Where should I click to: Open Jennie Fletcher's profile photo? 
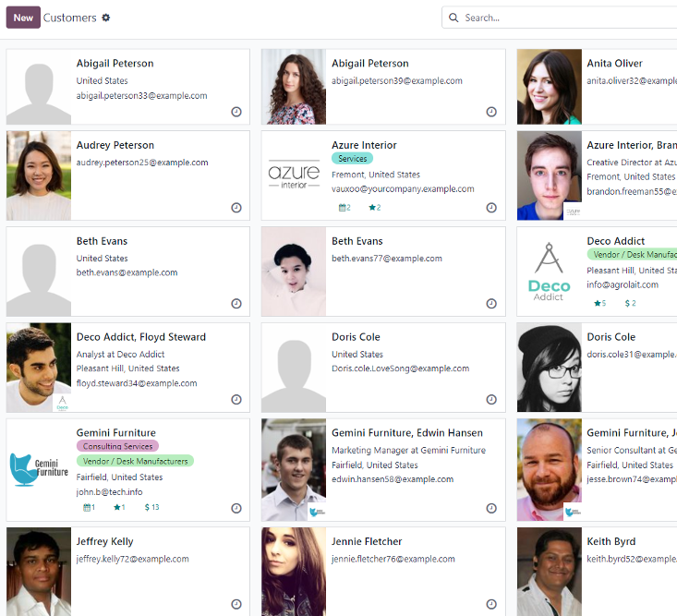pyautogui.click(x=294, y=572)
